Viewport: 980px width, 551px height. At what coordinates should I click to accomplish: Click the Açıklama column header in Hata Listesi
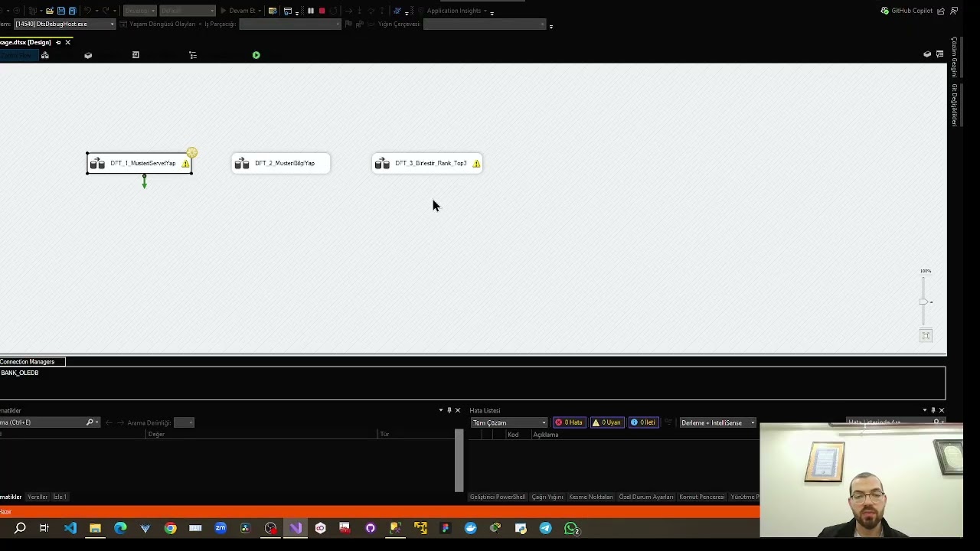click(x=546, y=435)
